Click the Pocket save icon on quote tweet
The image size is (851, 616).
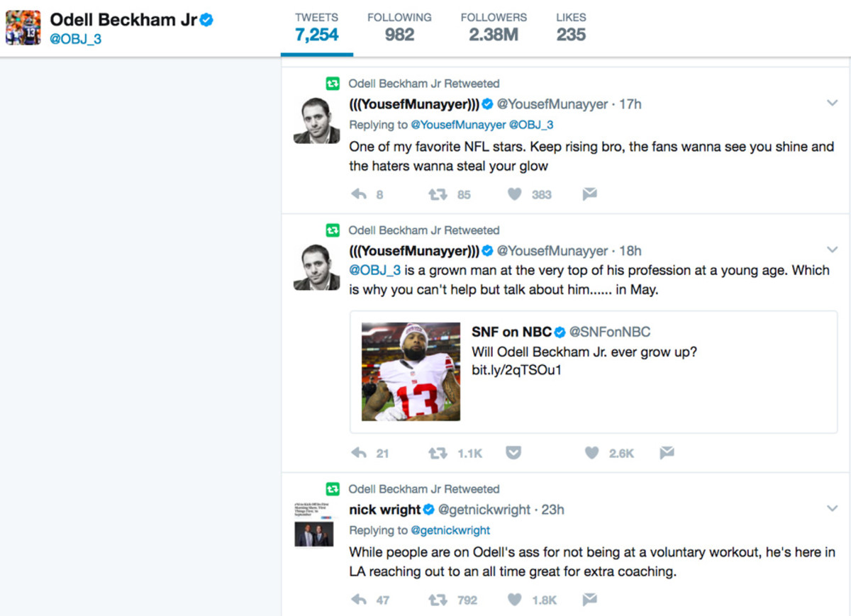pyautogui.click(x=513, y=453)
